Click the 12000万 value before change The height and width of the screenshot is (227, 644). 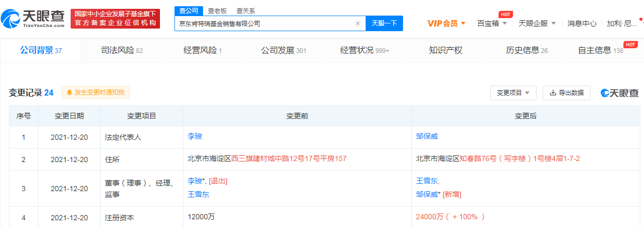[201, 217]
